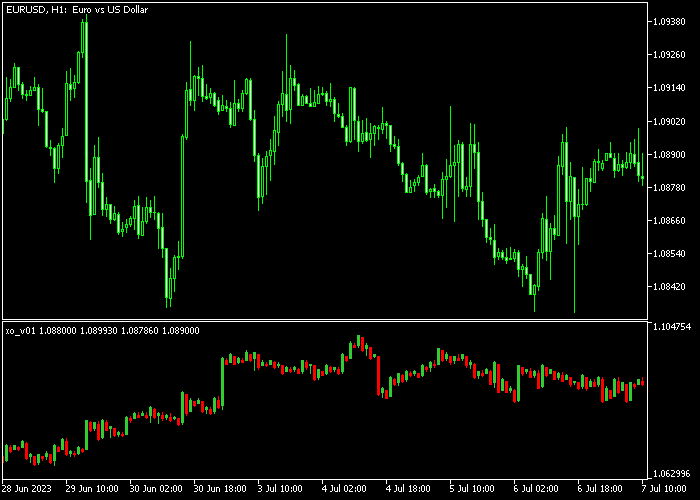Click the 4 Jul 18:00 time label

pyautogui.click(x=408, y=488)
